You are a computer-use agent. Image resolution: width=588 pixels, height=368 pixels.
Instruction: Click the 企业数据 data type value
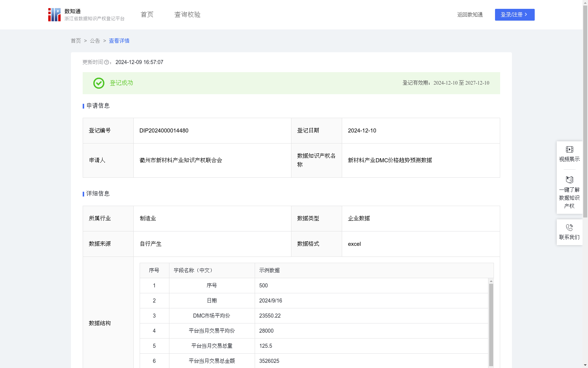click(x=359, y=218)
